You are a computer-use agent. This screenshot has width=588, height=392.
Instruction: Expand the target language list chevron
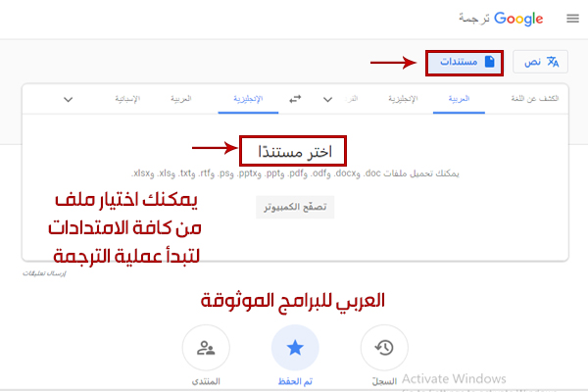point(68,99)
